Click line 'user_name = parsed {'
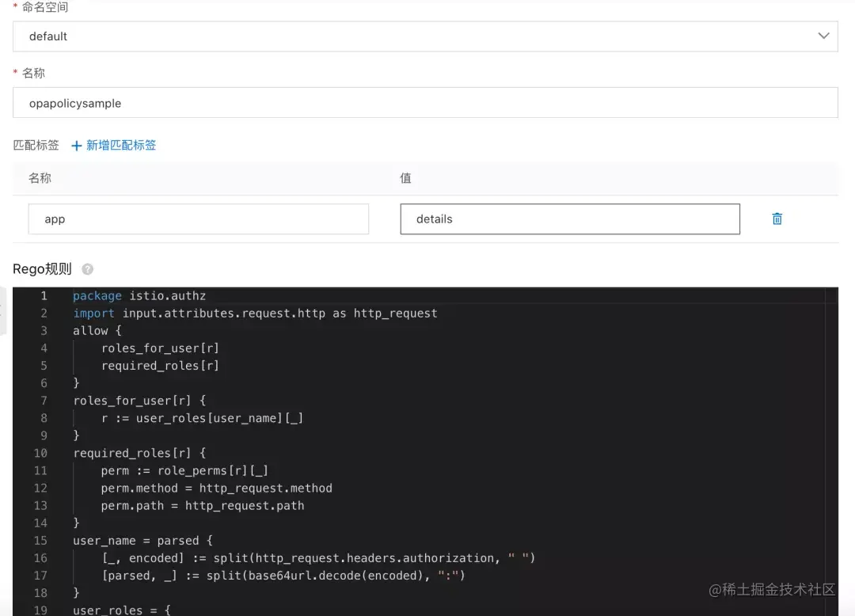This screenshot has height=616, width=855. point(142,540)
